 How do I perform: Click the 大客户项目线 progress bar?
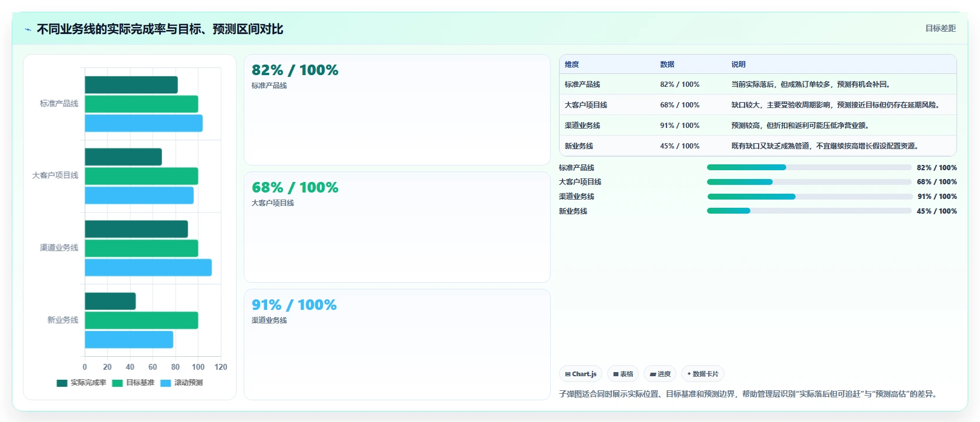tap(809, 182)
